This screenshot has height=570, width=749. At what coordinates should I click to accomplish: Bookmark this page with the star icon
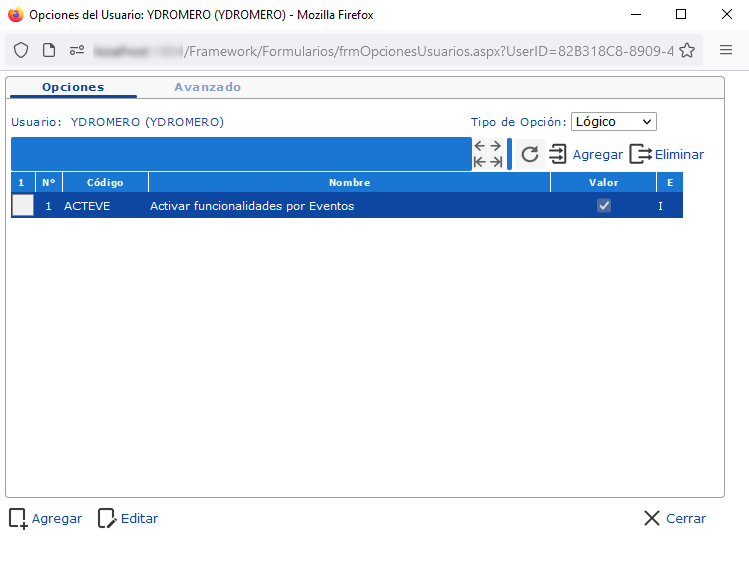click(687, 50)
